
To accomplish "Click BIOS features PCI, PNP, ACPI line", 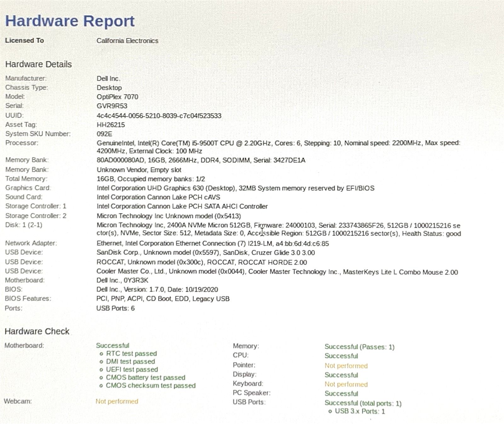I will tap(163, 299).
